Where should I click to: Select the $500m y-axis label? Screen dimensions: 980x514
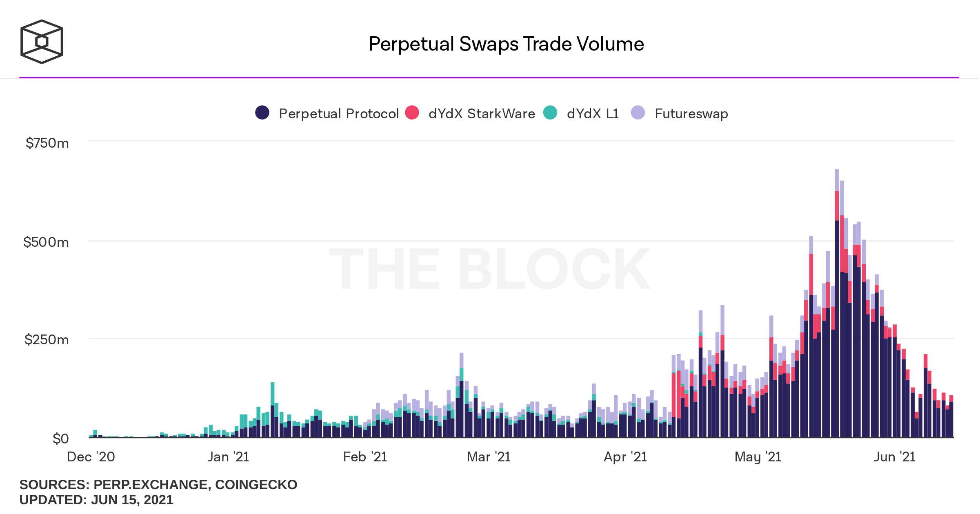(46, 242)
